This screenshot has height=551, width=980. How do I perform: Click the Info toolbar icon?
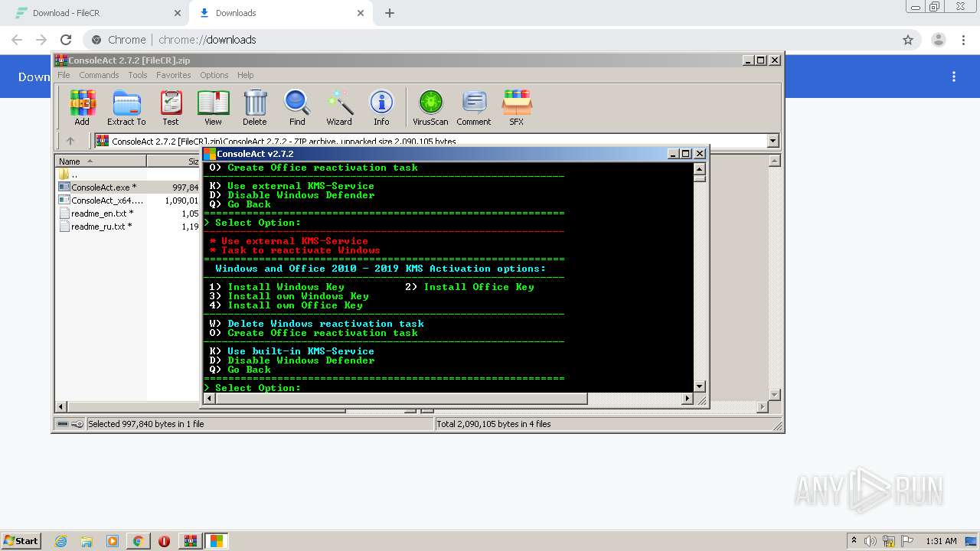coord(381,107)
